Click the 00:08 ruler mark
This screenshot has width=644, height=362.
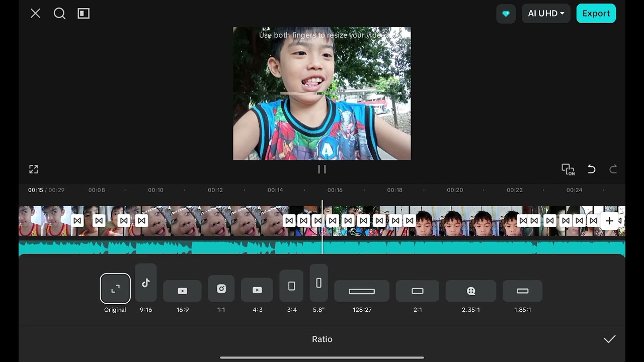pyautogui.click(x=97, y=190)
